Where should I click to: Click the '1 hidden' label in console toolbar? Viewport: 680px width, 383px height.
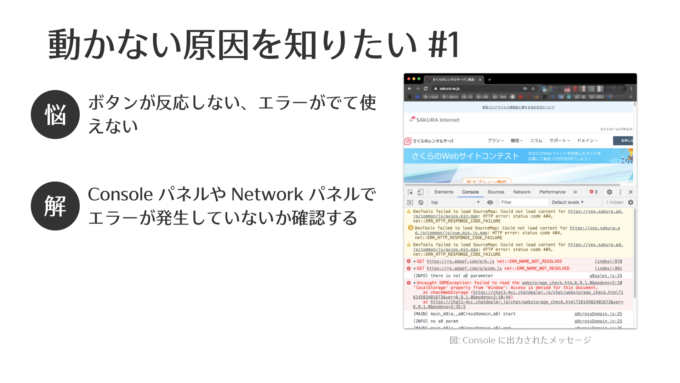click(x=614, y=202)
